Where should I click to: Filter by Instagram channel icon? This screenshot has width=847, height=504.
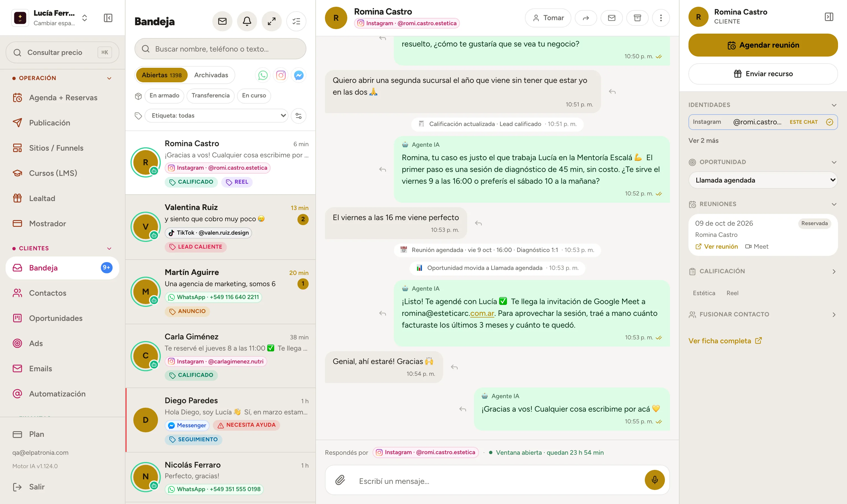[x=281, y=75]
